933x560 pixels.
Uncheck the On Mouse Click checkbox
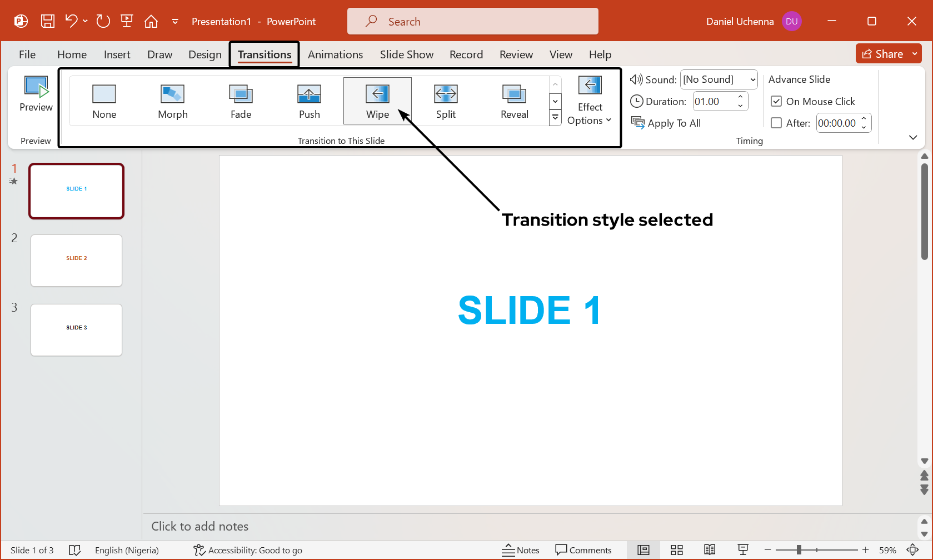click(776, 102)
